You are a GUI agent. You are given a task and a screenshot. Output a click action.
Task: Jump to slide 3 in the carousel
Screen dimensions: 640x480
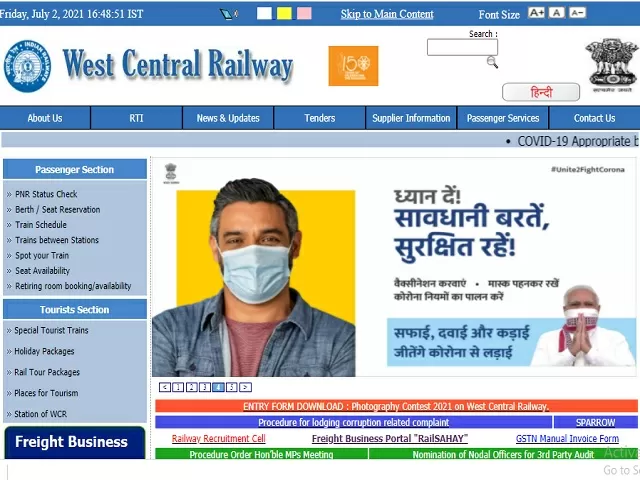[x=205, y=387]
